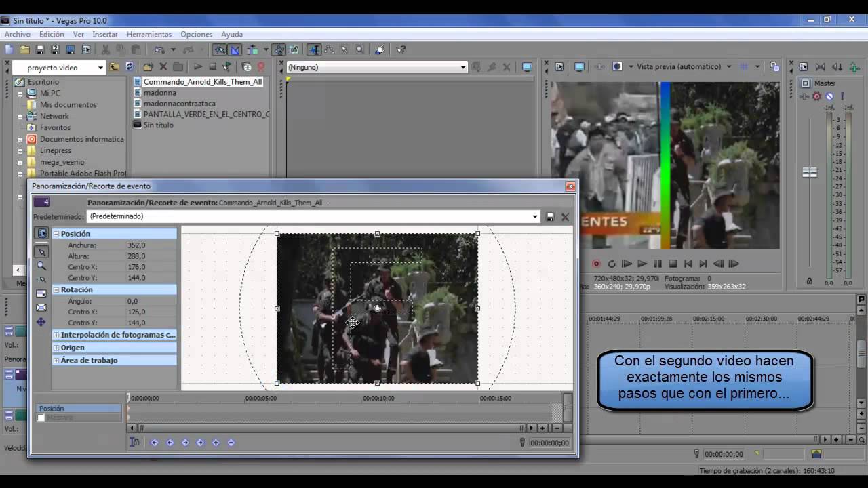Open the Ayuda menu

click(x=232, y=34)
